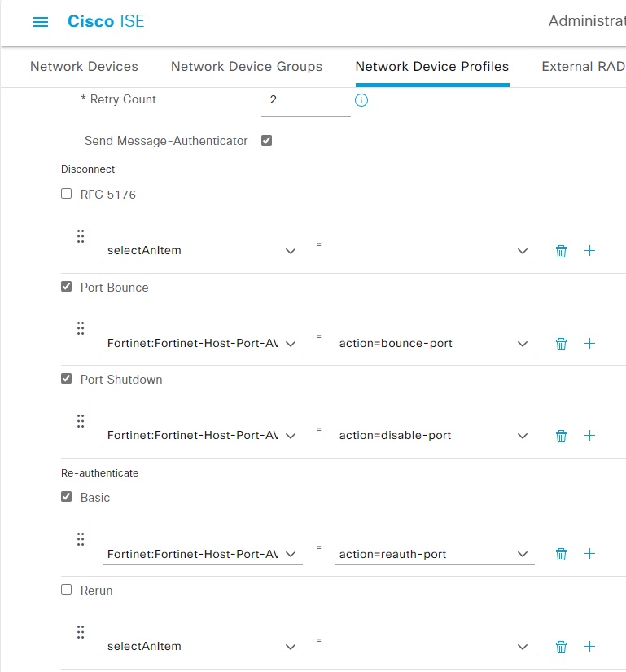Viewport: 626px width, 672px height.
Task: Add a row under Port Shutdown
Action: [590, 436]
